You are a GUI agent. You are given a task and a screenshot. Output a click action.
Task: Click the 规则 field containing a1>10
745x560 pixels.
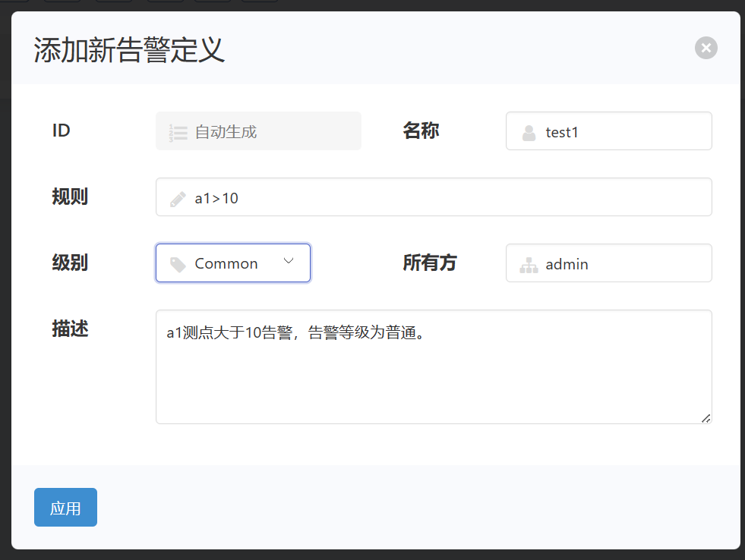(434, 197)
